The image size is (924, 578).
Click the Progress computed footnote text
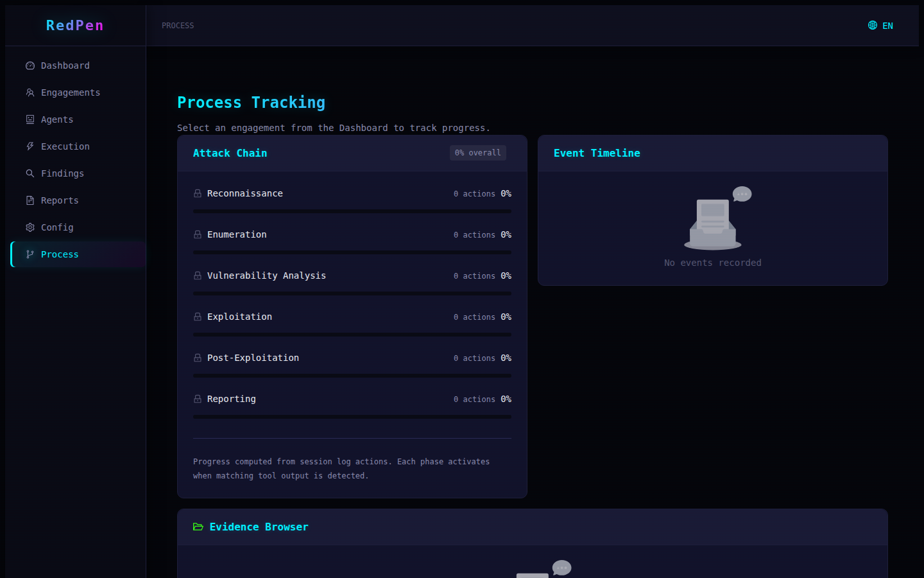tap(341, 469)
